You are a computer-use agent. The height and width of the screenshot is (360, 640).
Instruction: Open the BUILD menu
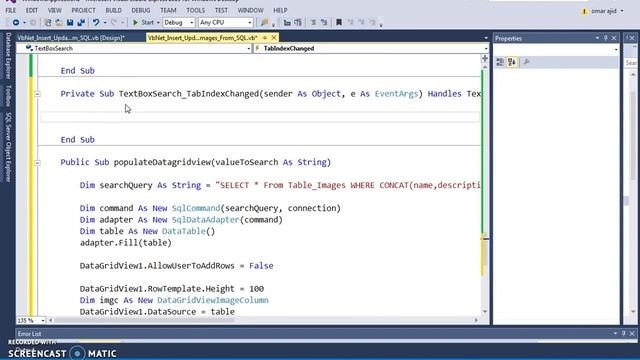[113, 10]
